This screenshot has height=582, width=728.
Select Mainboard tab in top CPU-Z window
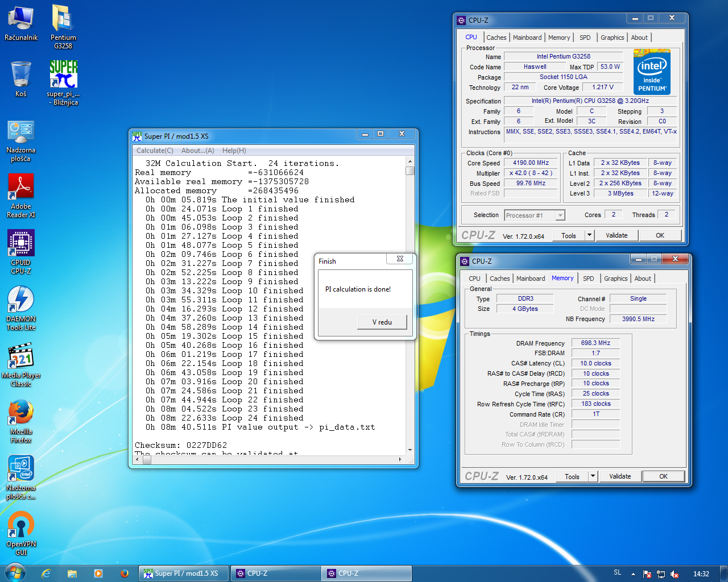click(527, 38)
